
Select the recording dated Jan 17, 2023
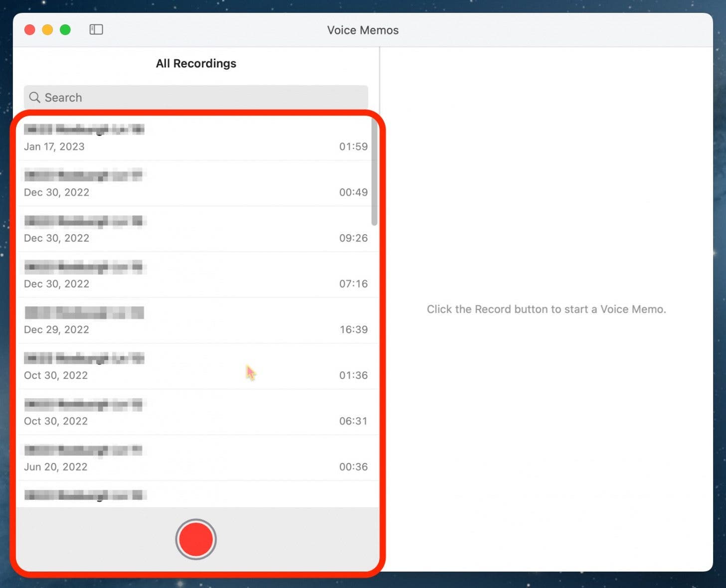coord(196,138)
